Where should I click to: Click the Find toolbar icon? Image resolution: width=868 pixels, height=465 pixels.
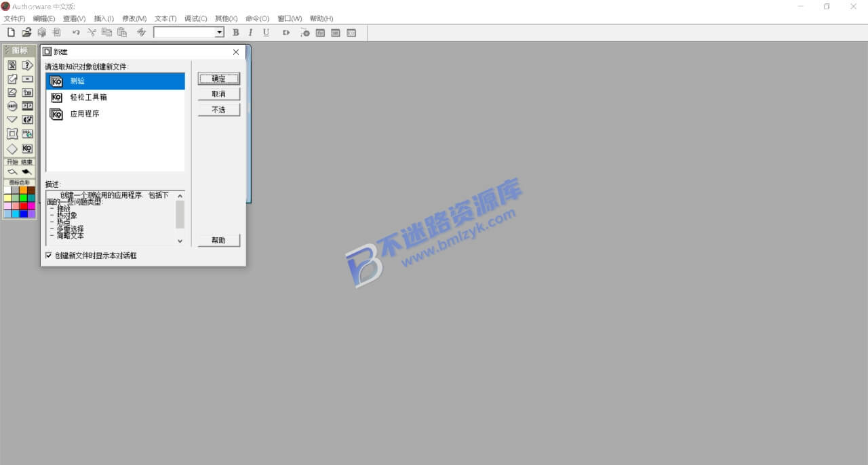click(x=141, y=33)
